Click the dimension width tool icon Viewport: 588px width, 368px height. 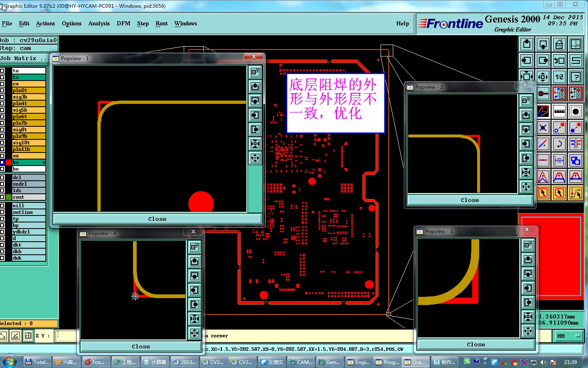(559, 160)
